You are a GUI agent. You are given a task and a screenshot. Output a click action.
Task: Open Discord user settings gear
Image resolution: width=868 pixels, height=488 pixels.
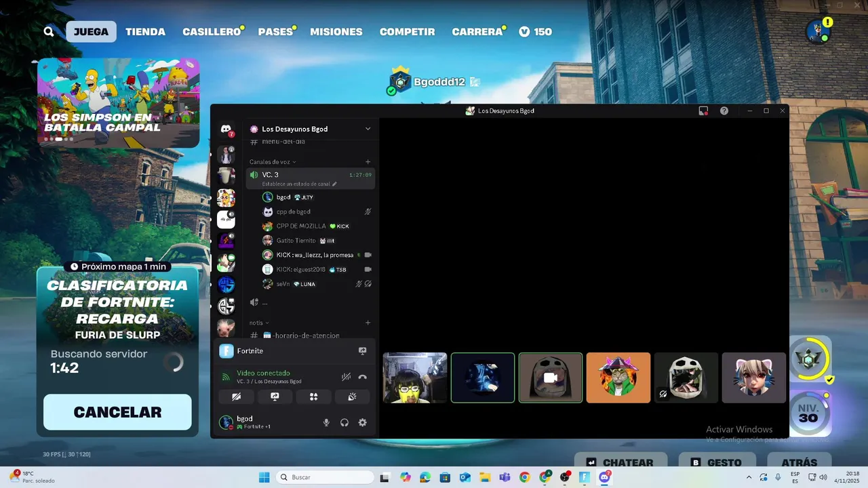pos(362,422)
